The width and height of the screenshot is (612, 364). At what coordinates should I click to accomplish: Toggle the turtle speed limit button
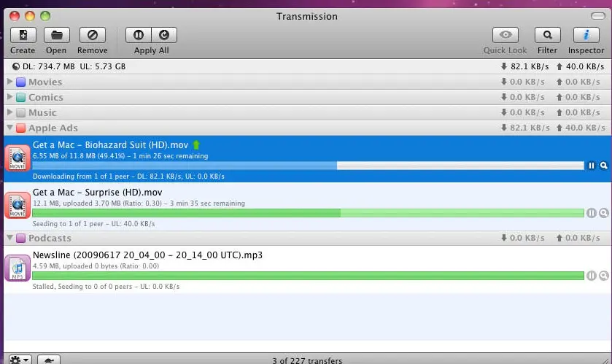click(49, 360)
